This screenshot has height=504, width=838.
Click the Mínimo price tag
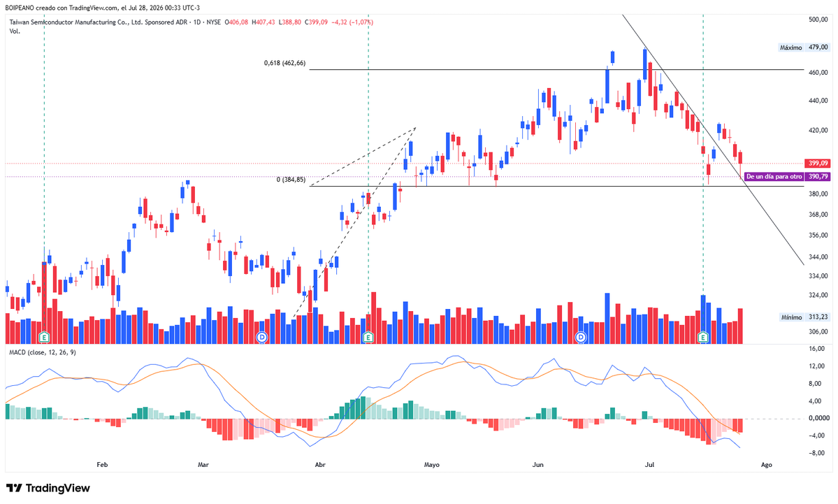[791, 317]
